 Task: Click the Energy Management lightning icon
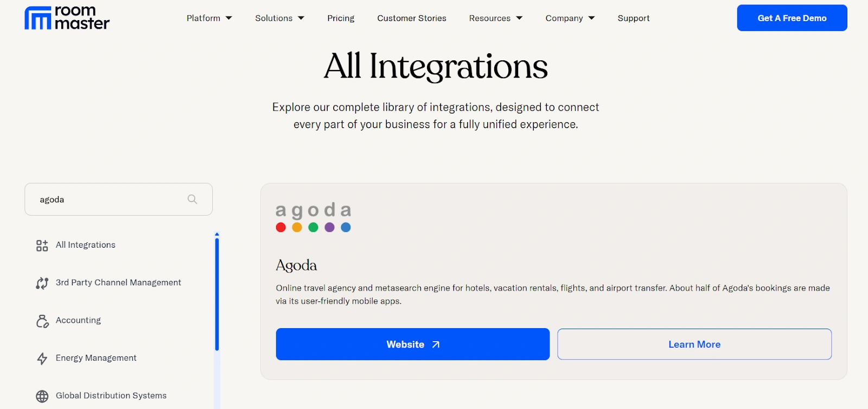(x=42, y=358)
